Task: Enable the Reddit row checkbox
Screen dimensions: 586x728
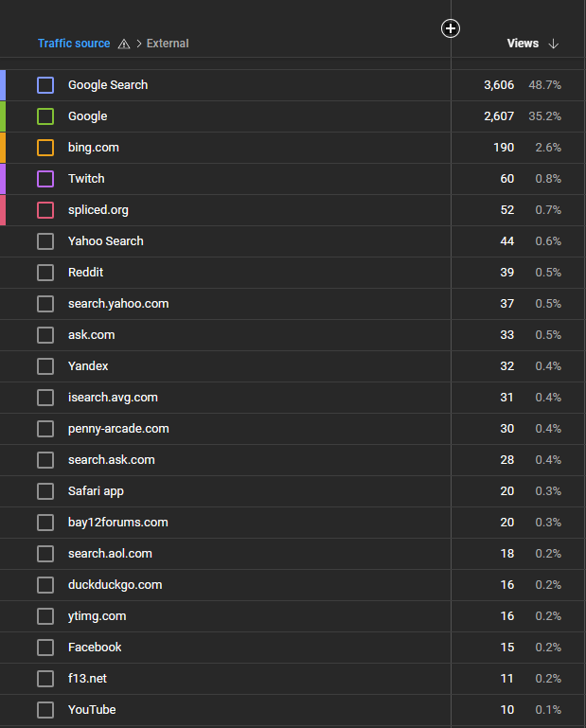Action: pos(45,273)
